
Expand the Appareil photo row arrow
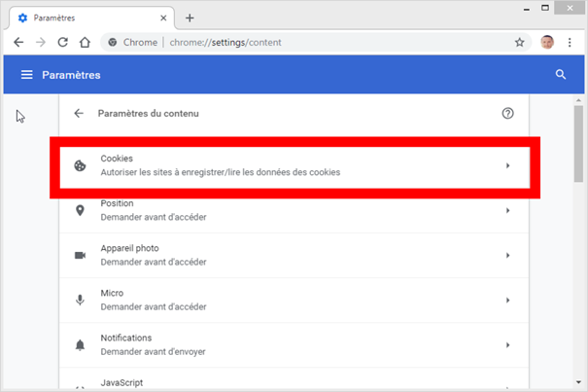[x=507, y=255]
